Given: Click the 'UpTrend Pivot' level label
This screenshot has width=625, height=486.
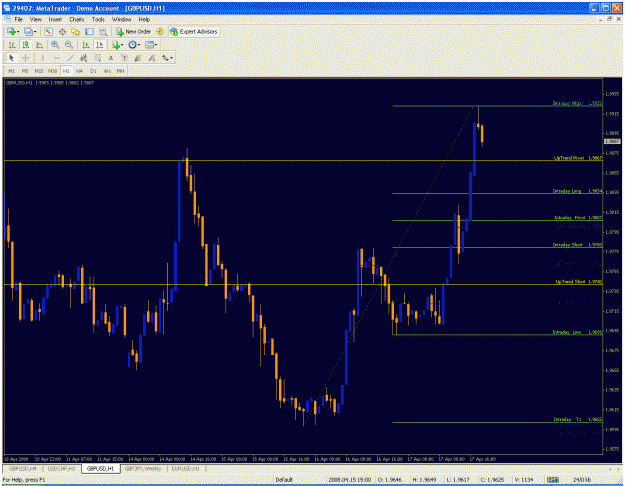Looking at the screenshot, I should [578, 158].
